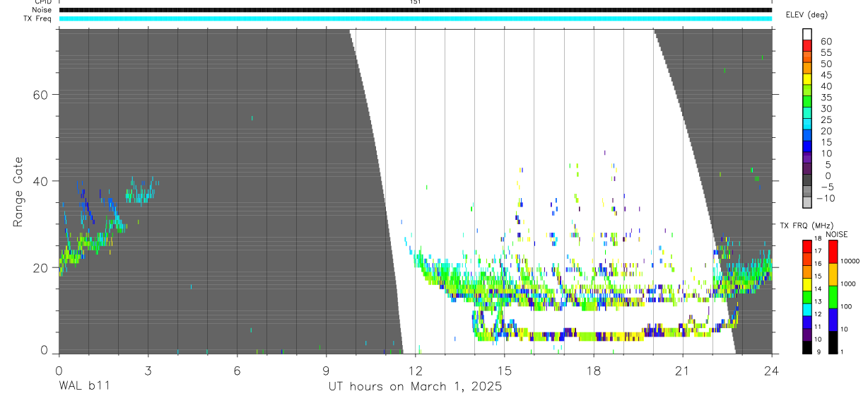Click the x-axis tick label '12'
This screenshot has height=401, width=868.
tap(415, 371)
